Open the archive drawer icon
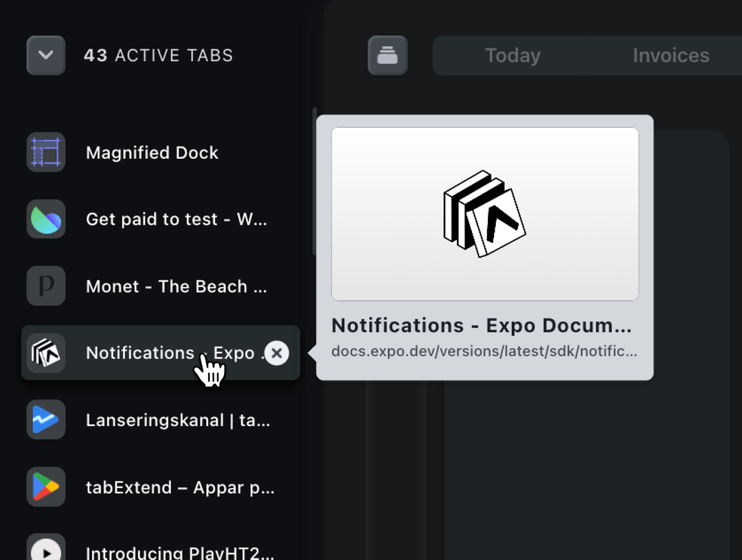 [387, 56]
